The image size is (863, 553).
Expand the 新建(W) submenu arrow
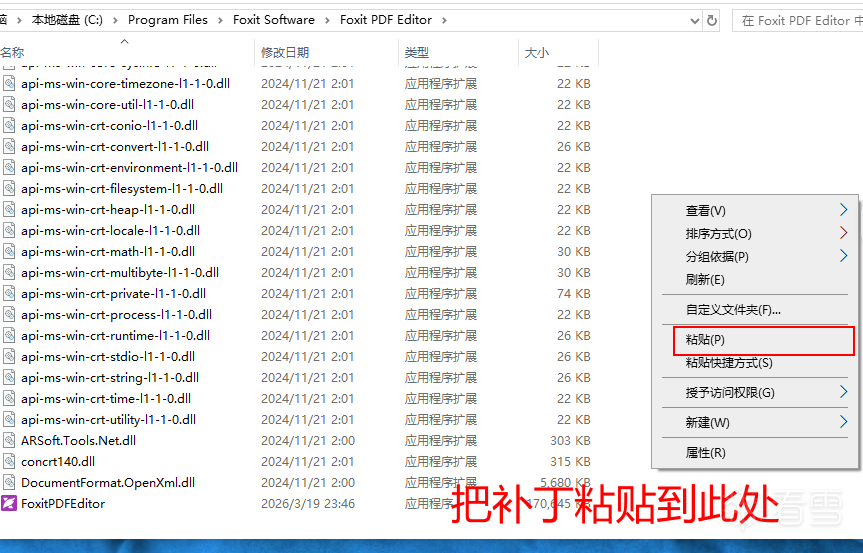843,423
